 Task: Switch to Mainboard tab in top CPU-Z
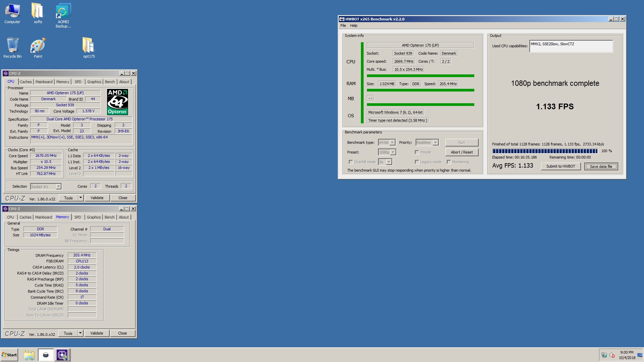44,82
